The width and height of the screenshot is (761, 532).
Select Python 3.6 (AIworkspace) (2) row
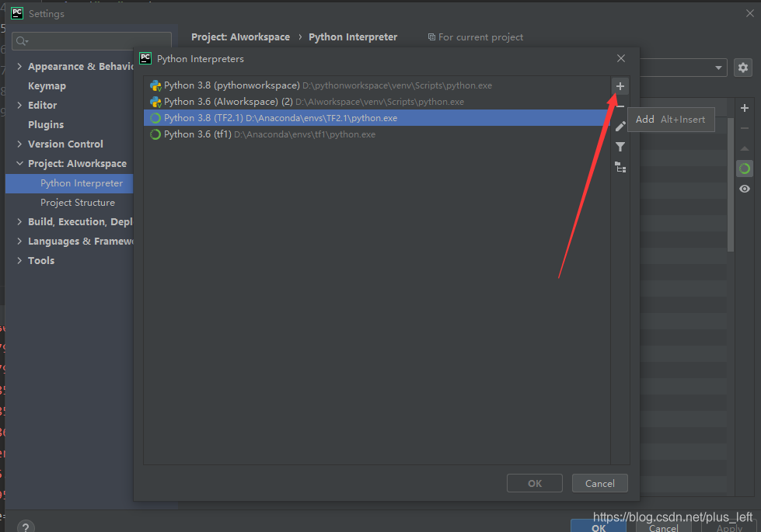(377, 102)
